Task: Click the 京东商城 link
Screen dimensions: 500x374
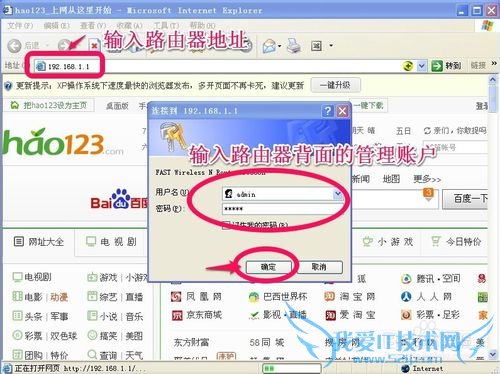Action: pos(204,315)
